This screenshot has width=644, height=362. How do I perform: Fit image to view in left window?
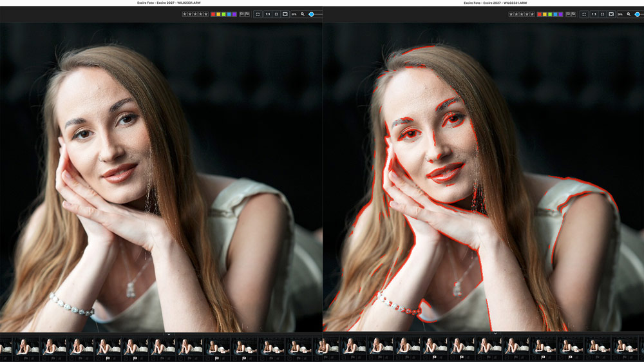pyautogui.click(x=276, y=14)
